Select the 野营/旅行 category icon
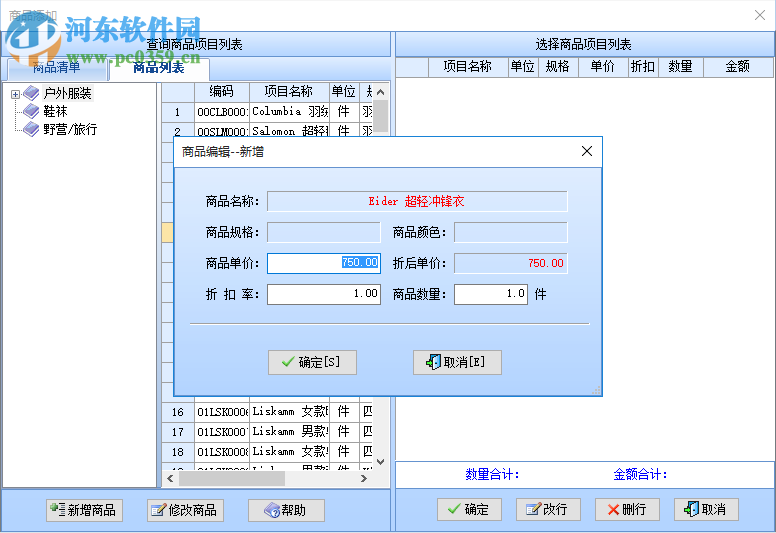776x533 pixels. (x=31, y=129)
